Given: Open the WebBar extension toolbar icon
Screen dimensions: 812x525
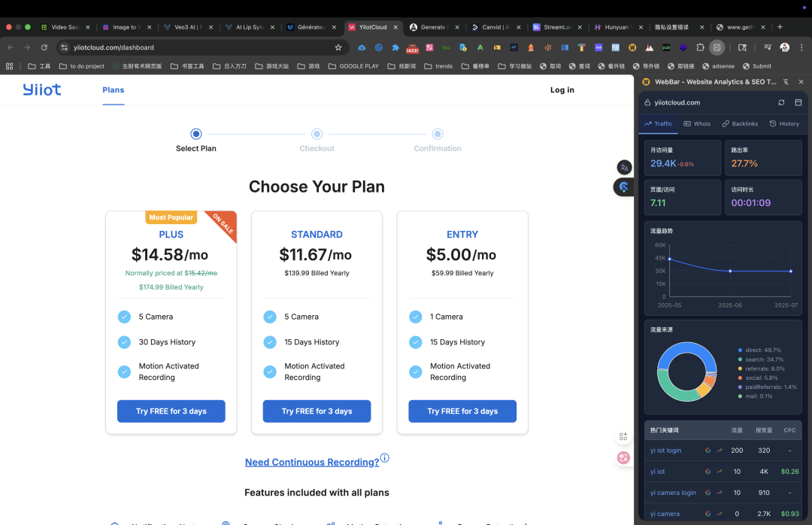Looking at the screenshot, I should coord(632,47).
